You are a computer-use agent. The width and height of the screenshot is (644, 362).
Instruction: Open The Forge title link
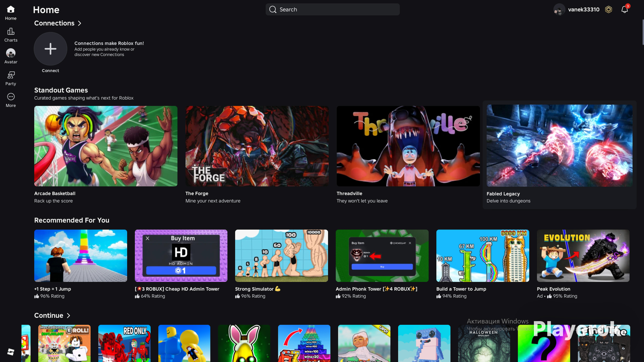pyautogui.click(x=197, y=194)
